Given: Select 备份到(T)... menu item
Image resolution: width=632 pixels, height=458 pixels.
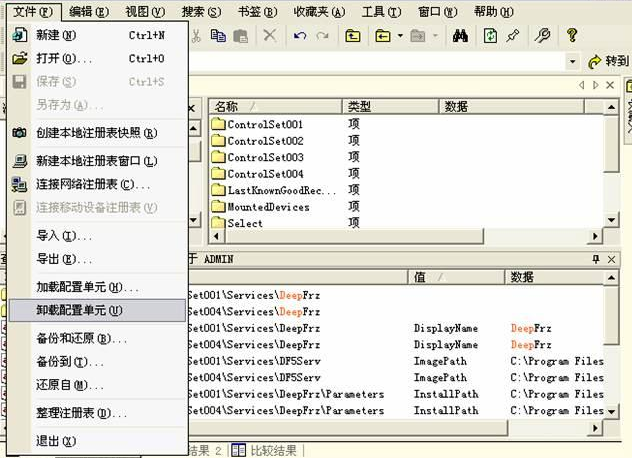Looking at the screenshot, I should tap(98, 362).
